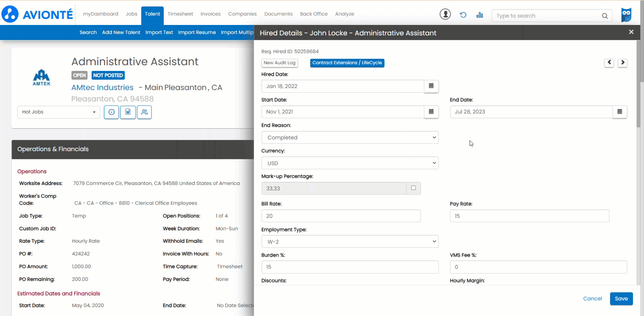Click Import Resume submenu item

[197, 32]
